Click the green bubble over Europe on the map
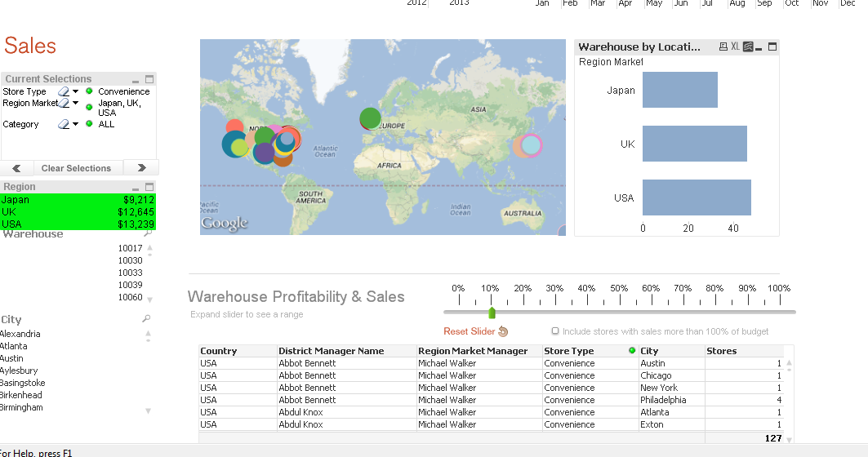This screenshot has width=868, height=457. click(371, 118)
